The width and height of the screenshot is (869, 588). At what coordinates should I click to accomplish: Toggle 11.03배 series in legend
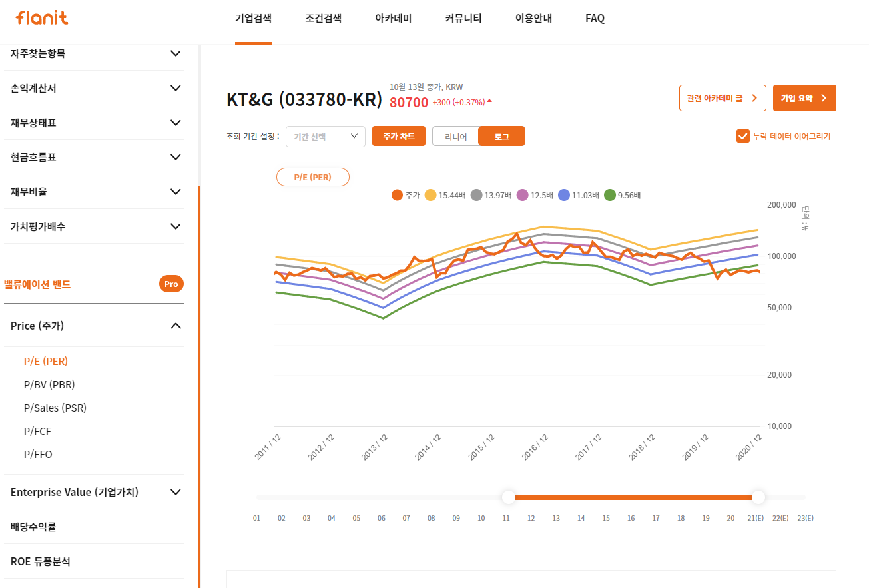(579, 195)
